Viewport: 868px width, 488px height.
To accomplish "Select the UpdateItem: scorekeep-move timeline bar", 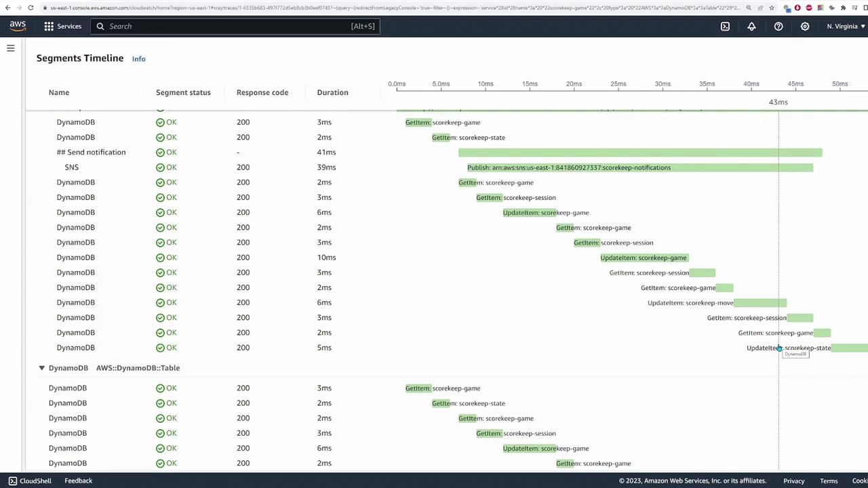I will pos(760,303).
